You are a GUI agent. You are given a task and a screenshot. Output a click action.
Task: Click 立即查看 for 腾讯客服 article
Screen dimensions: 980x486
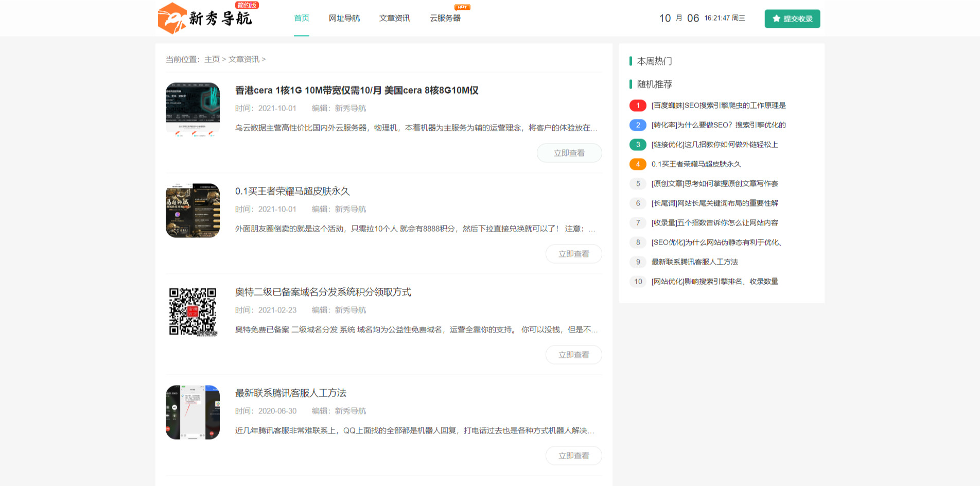tap(574, 456)
